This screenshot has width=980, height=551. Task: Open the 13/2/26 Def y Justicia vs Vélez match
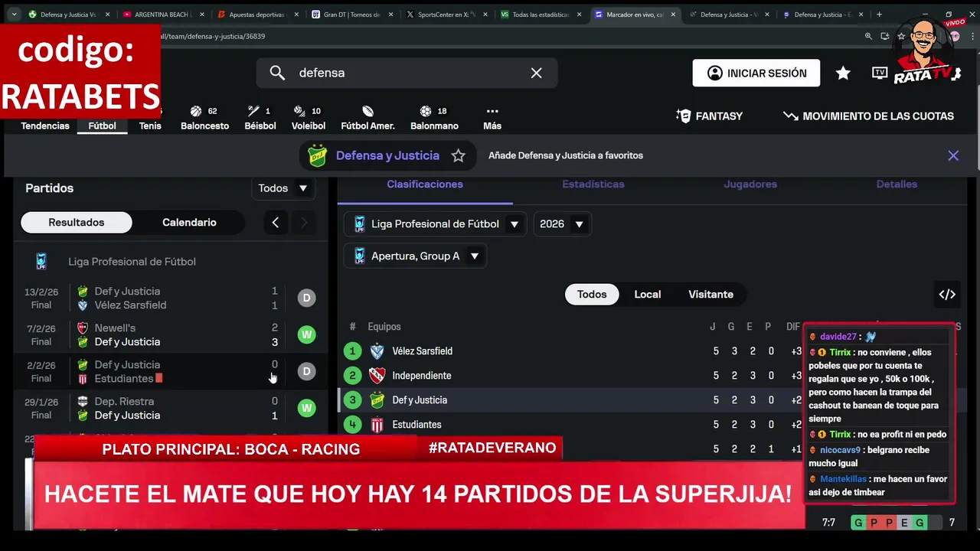170,298
